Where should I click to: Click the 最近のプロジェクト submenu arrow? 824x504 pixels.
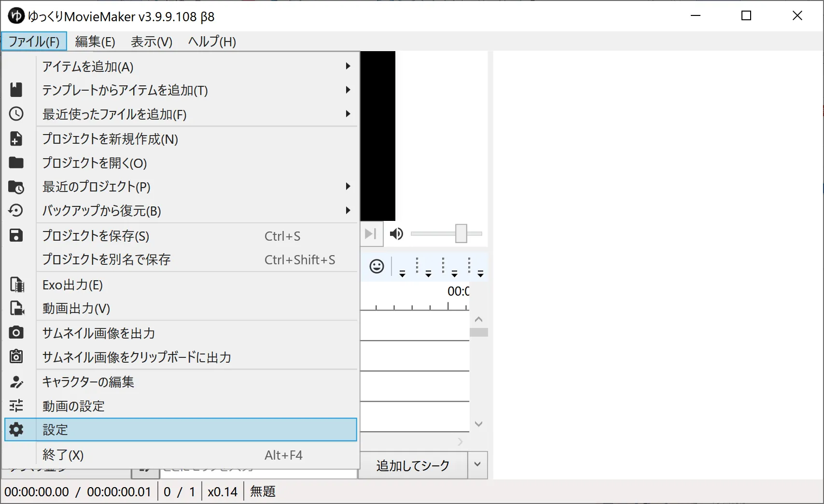pyautogui.click(x=348, y=186)
